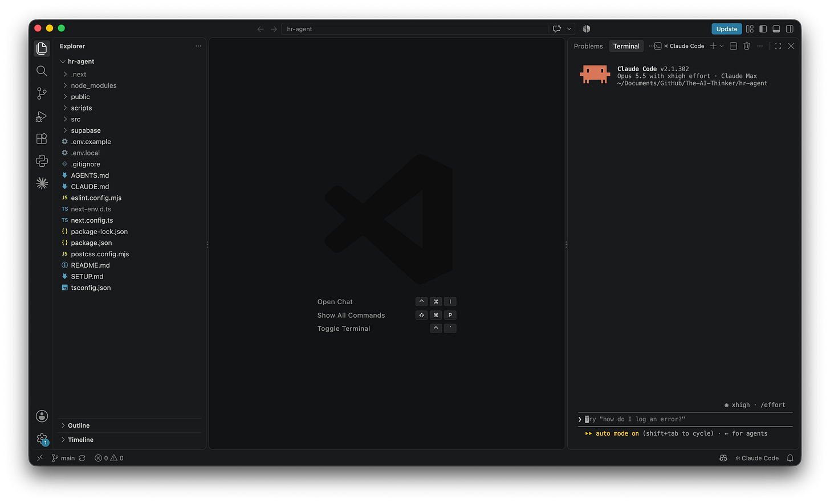The width and height of the screenshot is (830, 504).
Task: Switch to the Problems tab
Action: click(x=588, y=46)
